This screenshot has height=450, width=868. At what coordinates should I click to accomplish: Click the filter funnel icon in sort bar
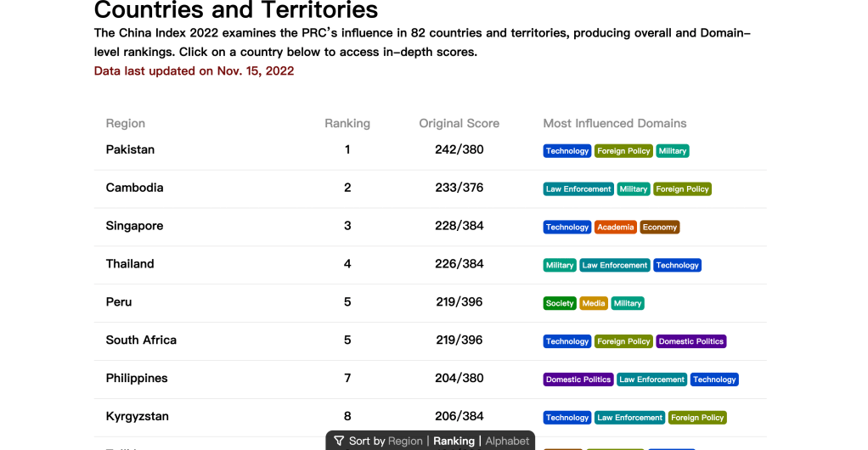click(339, 441)
